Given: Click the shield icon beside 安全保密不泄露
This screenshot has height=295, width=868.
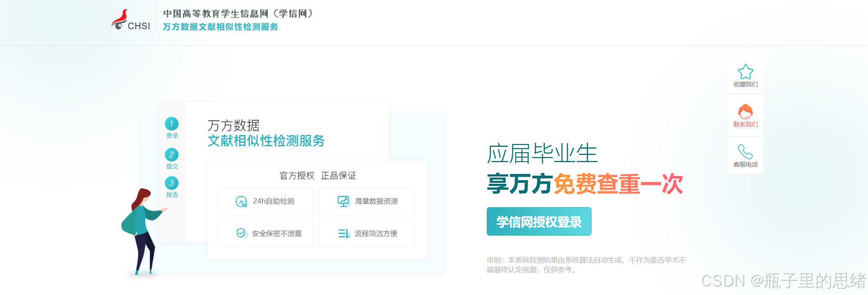Looking at the screenshot, I should click(242, 233).
